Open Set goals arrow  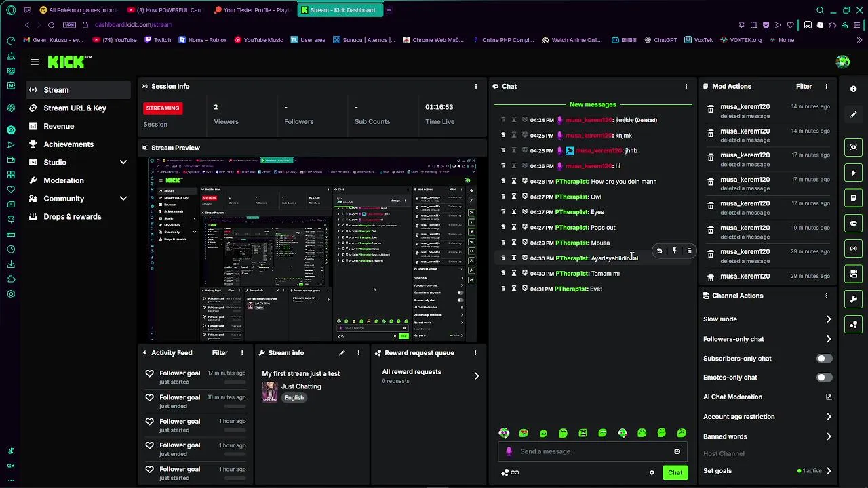[x=829, y=471]
